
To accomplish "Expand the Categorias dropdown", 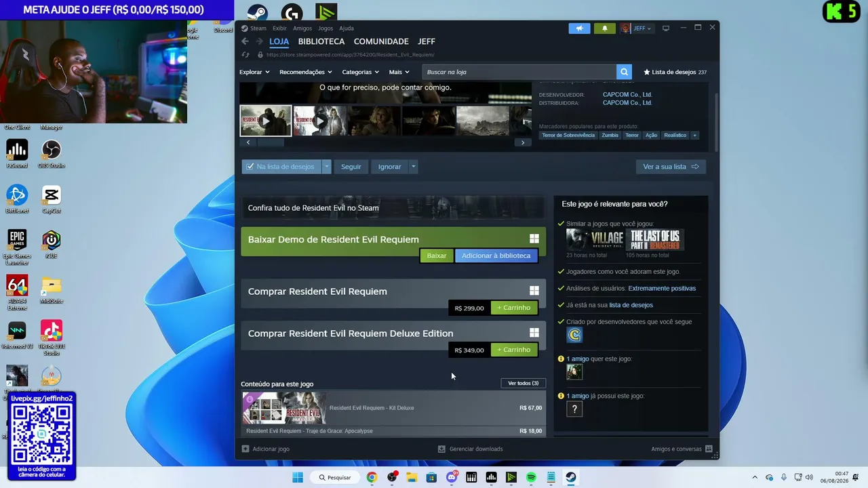I will pyautogui.click(x=360, y=72).
